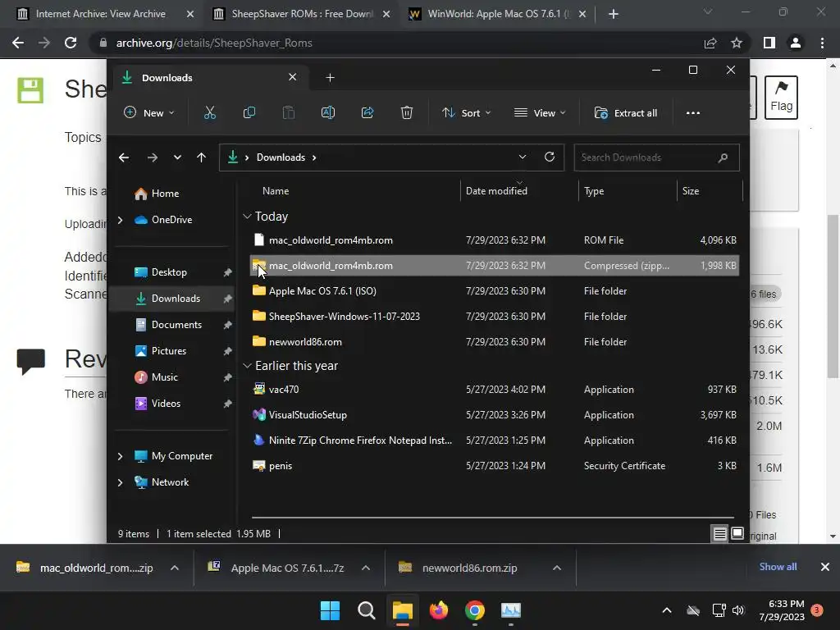
Task: Open Chrome side panel icon
Action: [769, 43]
